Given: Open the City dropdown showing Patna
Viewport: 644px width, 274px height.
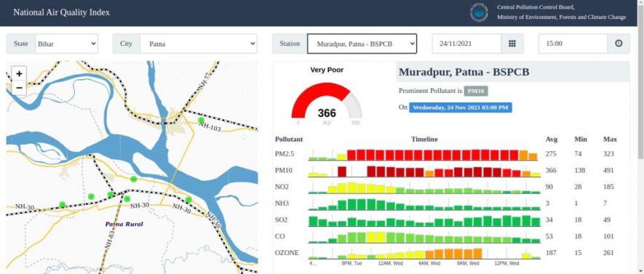Looking at the screenshot, I should tap(199, 44).
